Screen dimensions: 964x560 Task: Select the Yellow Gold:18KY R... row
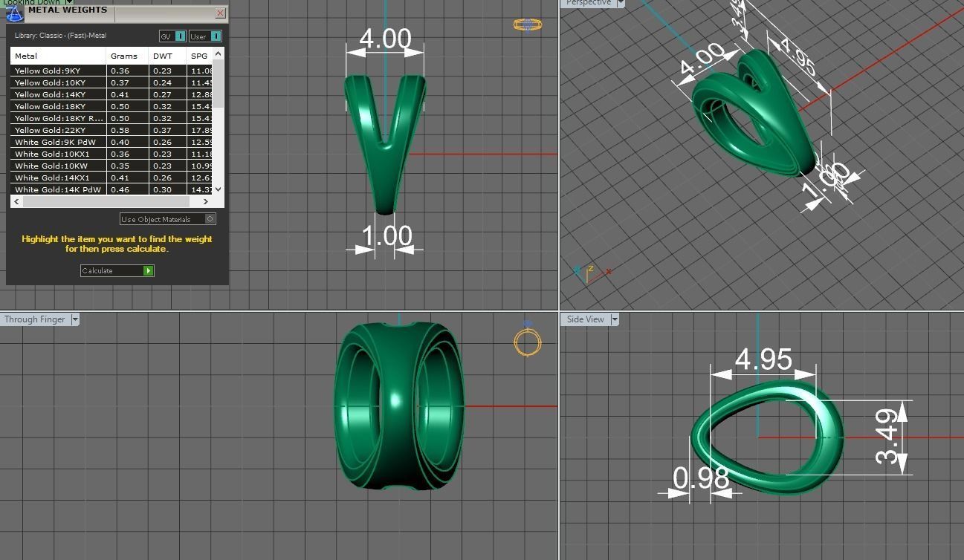pyautogui.click(x=111, y=118)
